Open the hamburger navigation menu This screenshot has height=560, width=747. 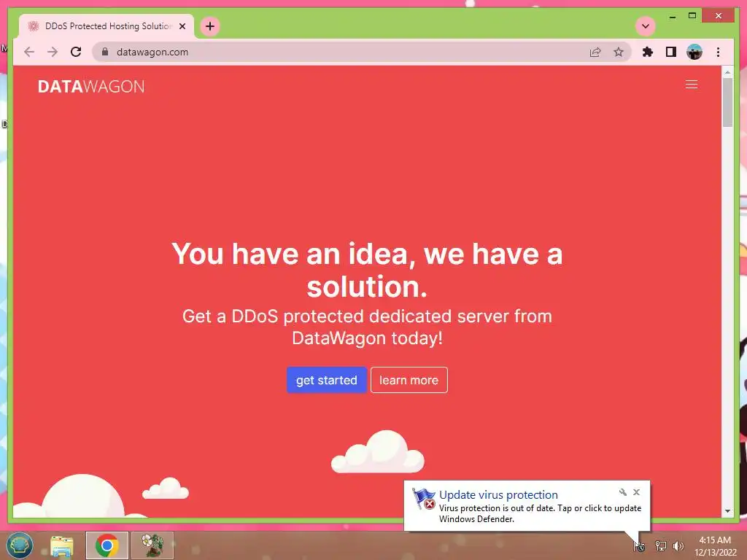click(692, 85)
